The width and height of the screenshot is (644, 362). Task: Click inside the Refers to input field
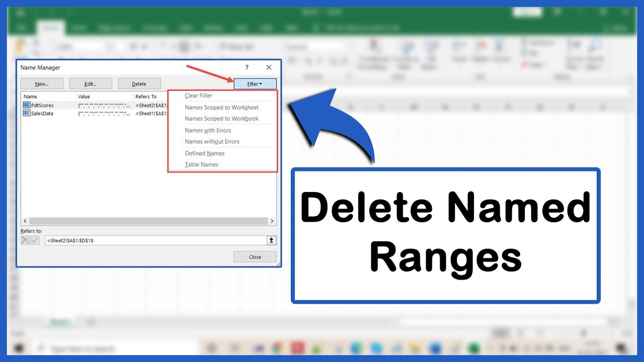point(155,240)
